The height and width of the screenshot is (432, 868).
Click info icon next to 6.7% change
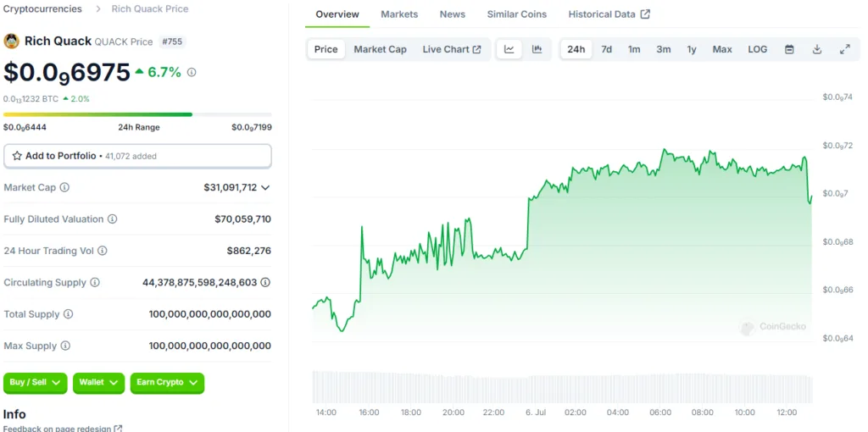[192, 72]
